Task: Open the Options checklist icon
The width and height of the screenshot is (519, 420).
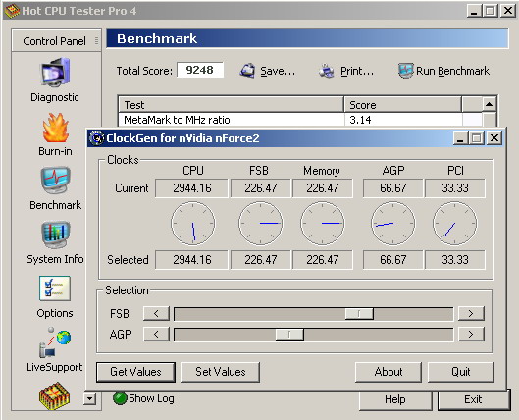Action: click(55, 289)
